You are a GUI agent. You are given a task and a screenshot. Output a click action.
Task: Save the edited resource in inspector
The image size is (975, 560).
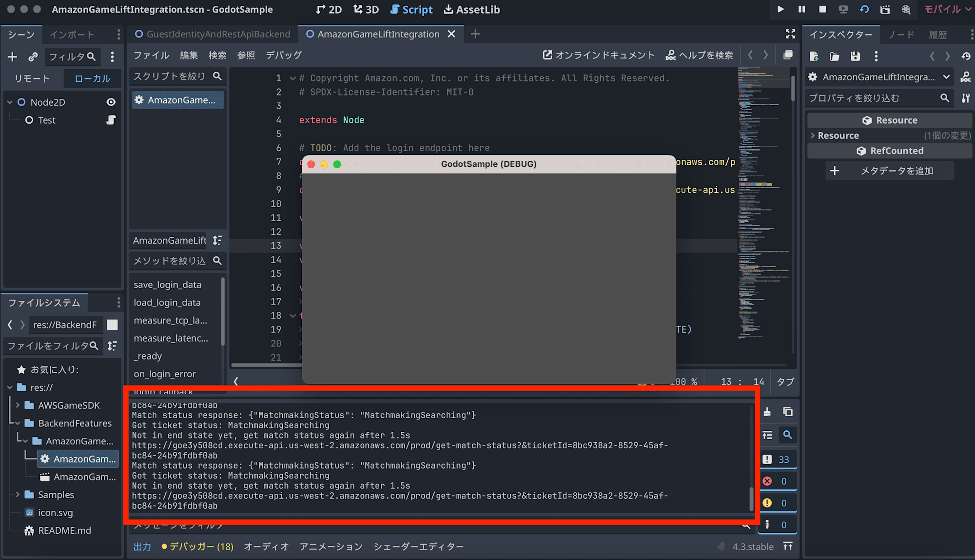tap(855, 56)
